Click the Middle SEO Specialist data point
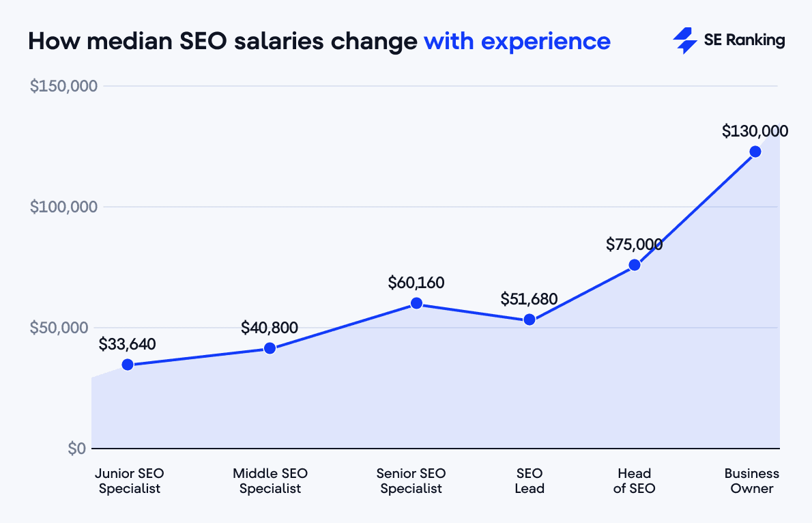This screenshot has height=523, width=812. tap(270, 348)
